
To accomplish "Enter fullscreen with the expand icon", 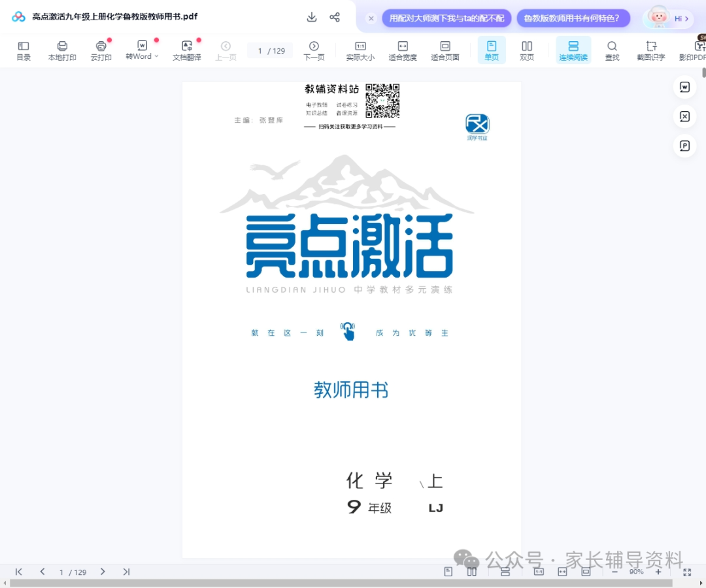I will pos(687,572).
